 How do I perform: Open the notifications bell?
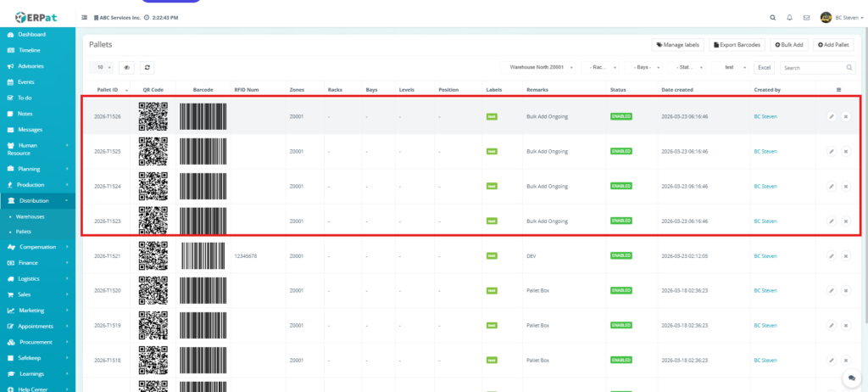(x=789, y=17)
